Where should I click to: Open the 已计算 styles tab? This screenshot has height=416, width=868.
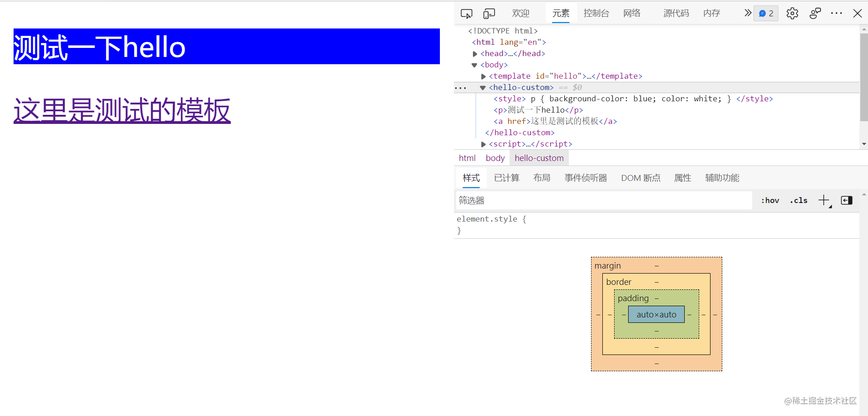click(x=506, y=178)
